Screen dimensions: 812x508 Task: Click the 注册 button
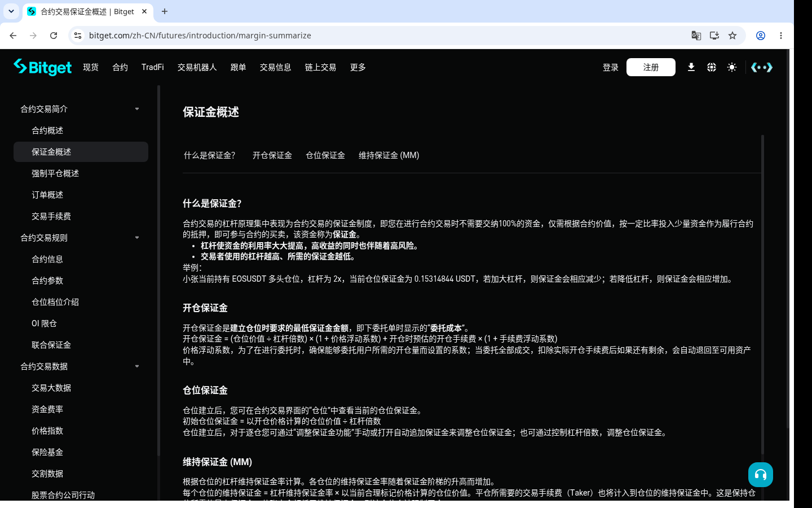click(651, 67)
